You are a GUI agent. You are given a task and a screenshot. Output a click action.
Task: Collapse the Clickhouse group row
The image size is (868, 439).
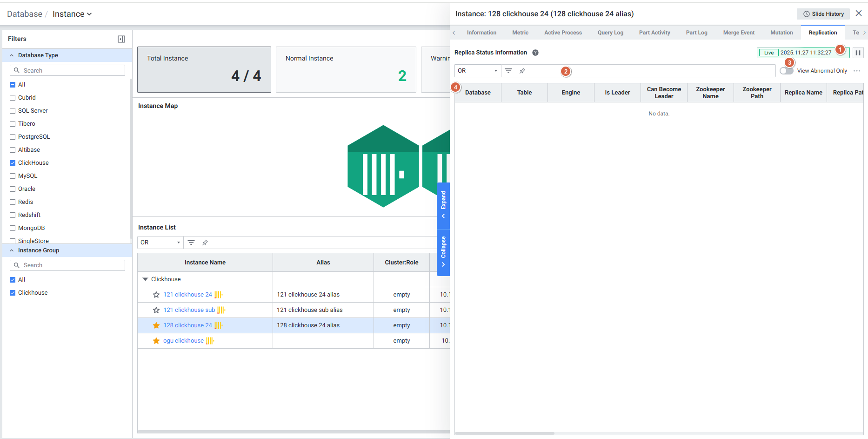pyautogui.click(x=145, y=279)
